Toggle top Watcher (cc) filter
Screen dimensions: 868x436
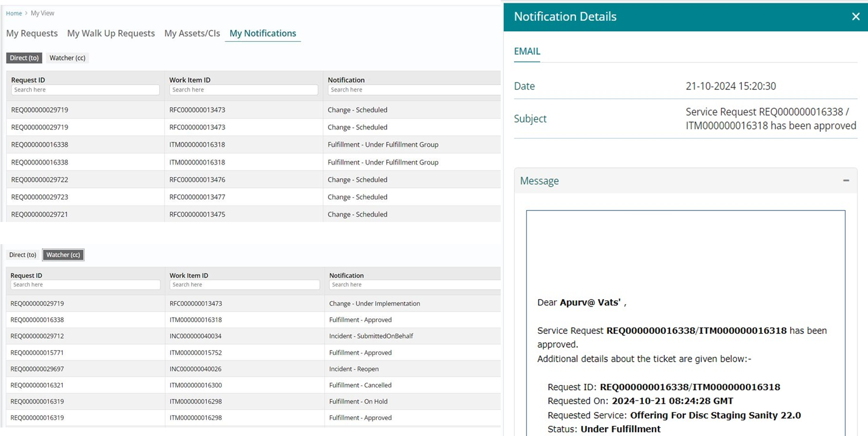pos(67,58)
